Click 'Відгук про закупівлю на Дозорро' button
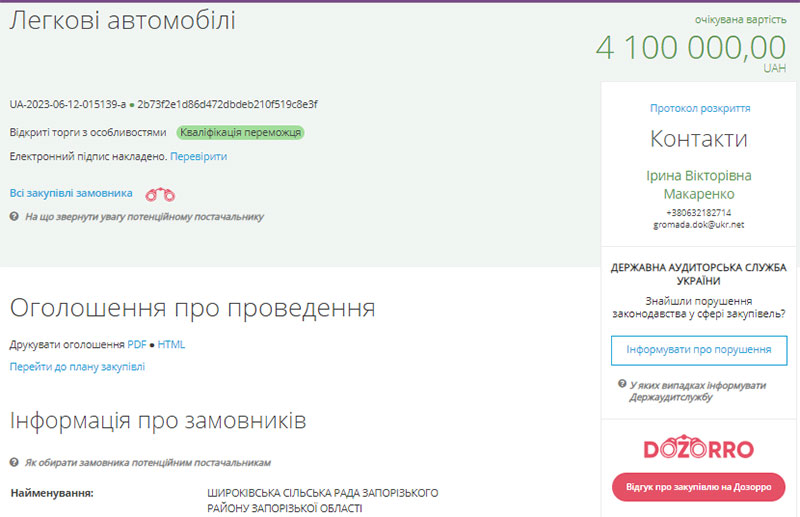 pyautogui.click(x=699, y=487)
